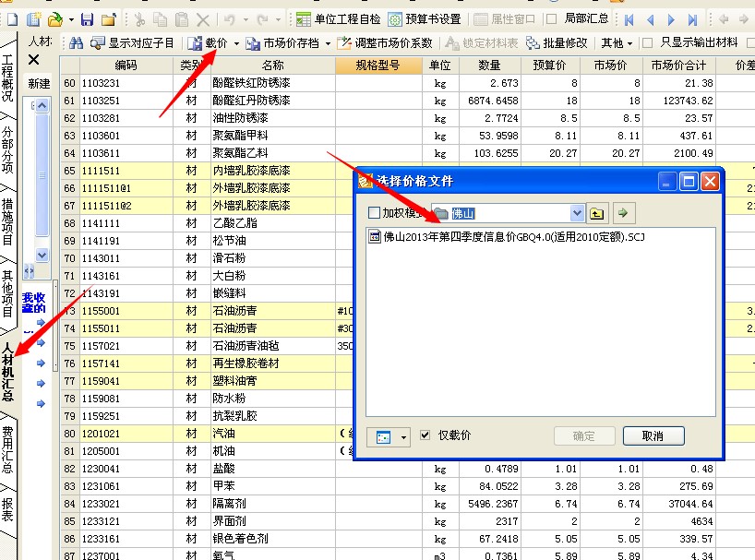This screenshot has height=560, width=755.
Task: Open the 市场价存档 dropdown arrow
Action: tap(328, 43)
